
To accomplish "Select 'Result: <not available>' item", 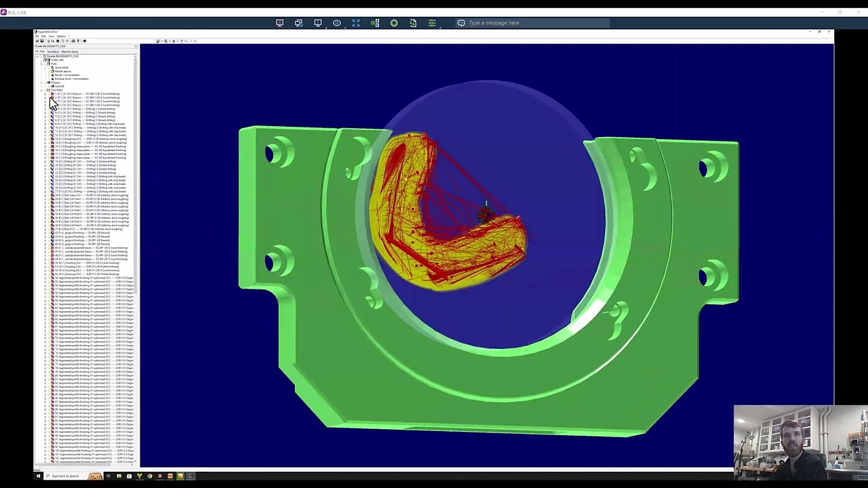I will (x=66, y=75).
